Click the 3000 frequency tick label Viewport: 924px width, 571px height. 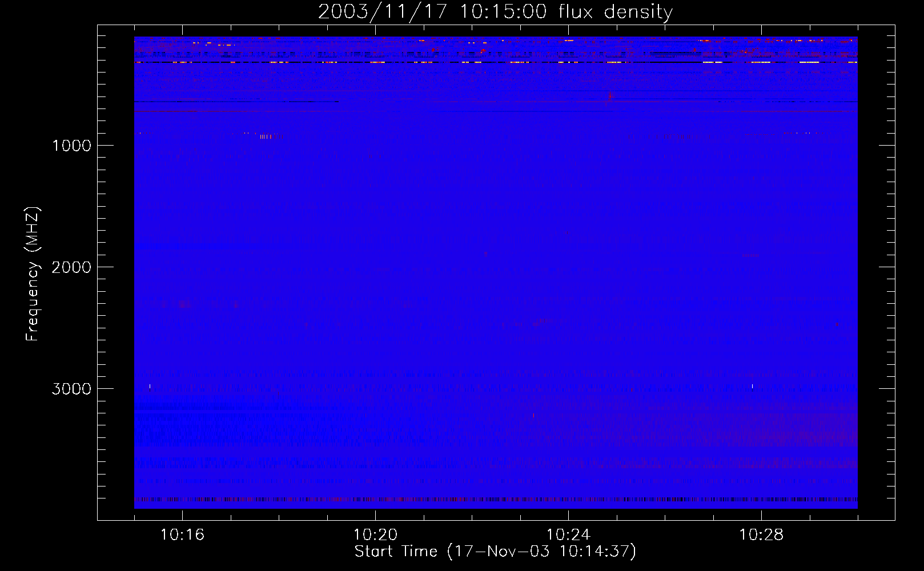click(x=71, y=389)
